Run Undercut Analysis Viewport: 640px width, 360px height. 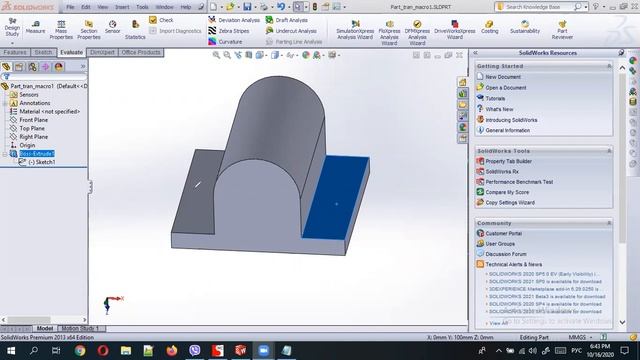(291, 31)
